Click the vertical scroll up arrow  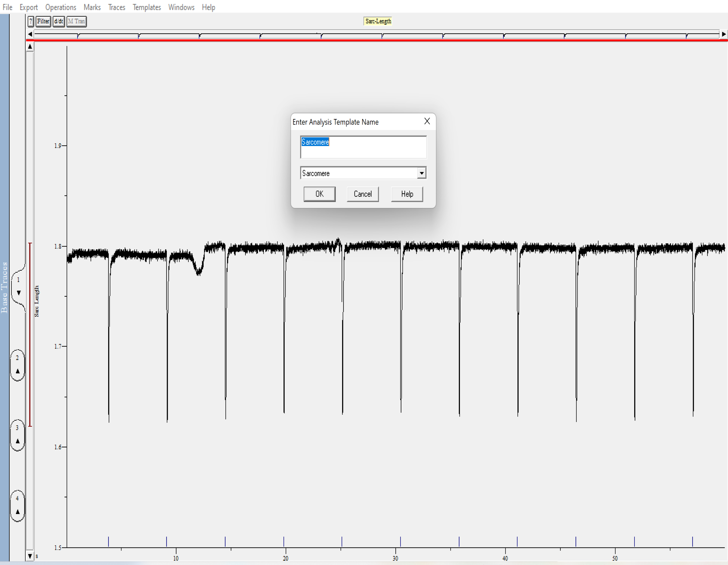(x=30, y=47)
